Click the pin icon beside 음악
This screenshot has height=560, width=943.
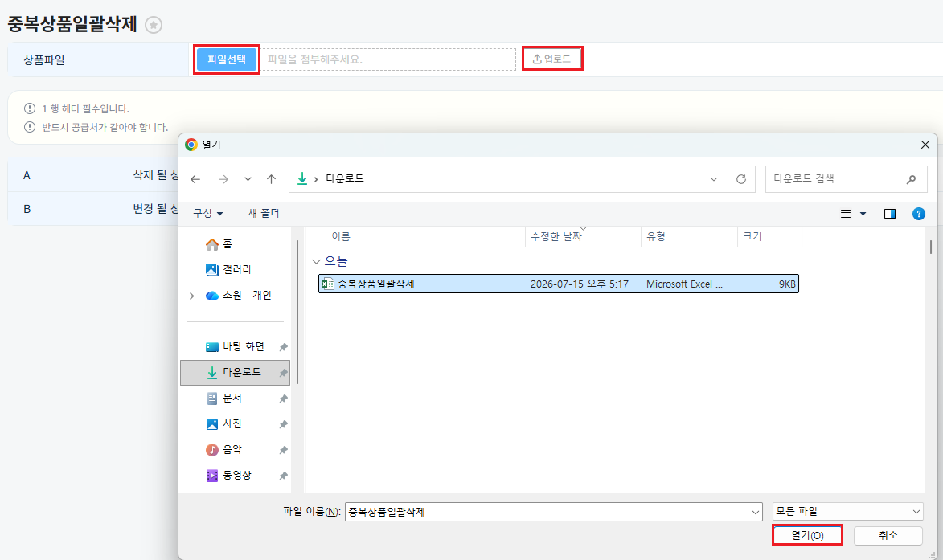(x=283, y=451)
